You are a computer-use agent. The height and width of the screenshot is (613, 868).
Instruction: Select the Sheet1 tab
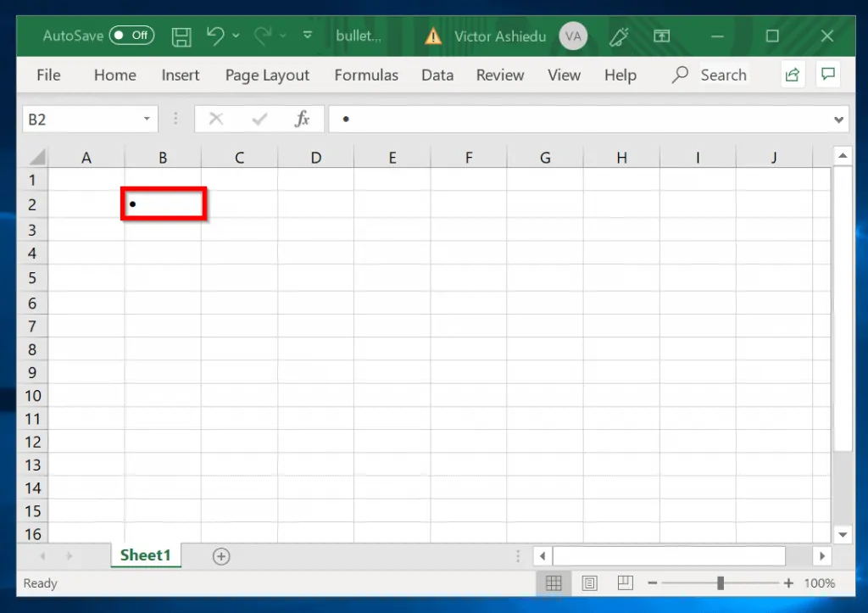(146, 555)
